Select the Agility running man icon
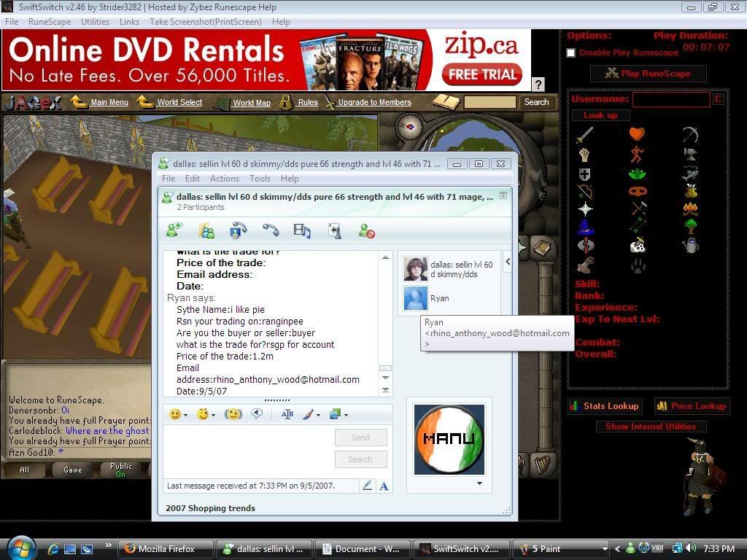747x560 pixels. coord(637,155)
